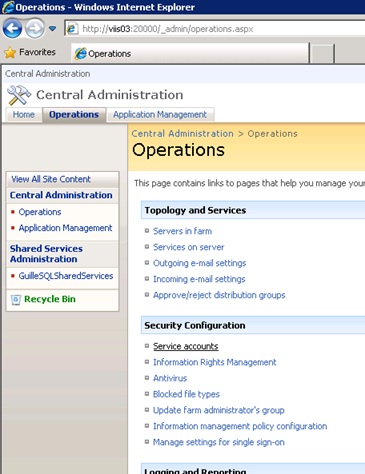Screen dimensions: 365x474
Task: Open Application Management in left sidebar
Action: (x=65, y=228)
